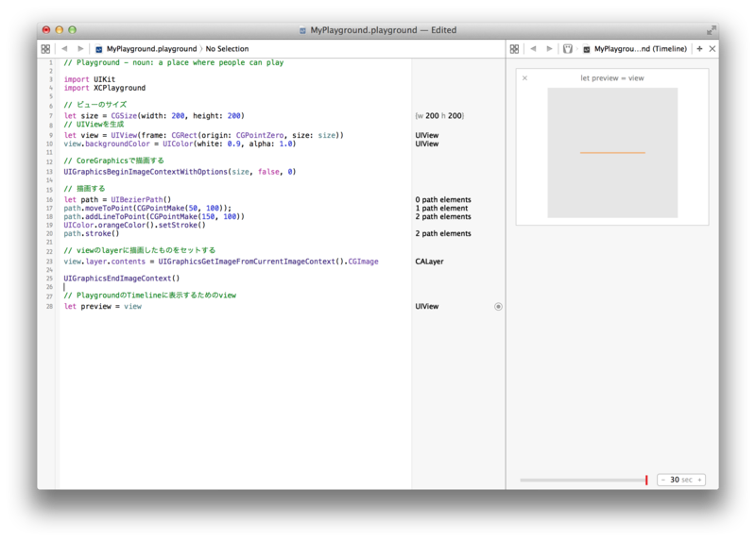Open related items grid in Timeline pane

coord(514,49)
